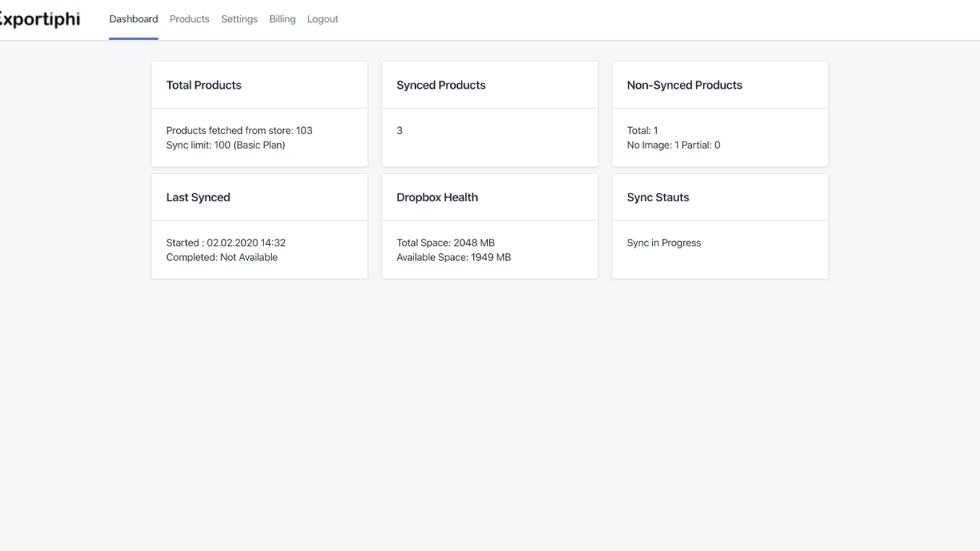
Task: Click the 'Sync in Progress' status text
Action: point(664,243)
